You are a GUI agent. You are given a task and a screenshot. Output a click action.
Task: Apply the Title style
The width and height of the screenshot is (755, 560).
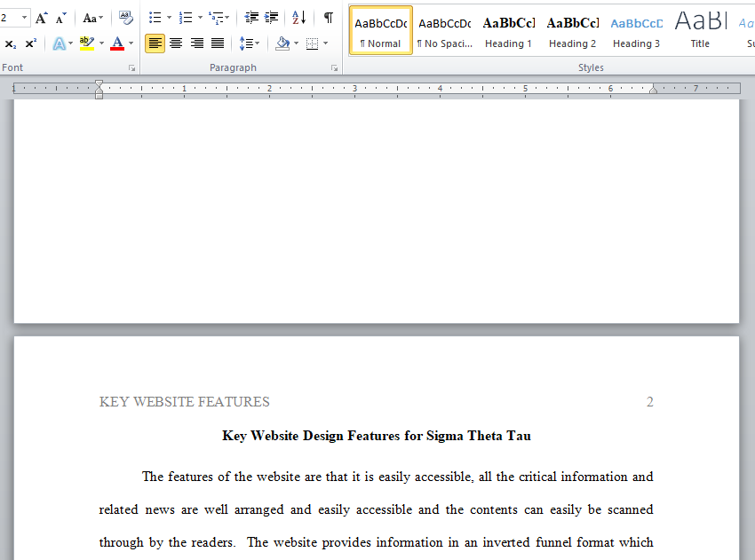700,31
